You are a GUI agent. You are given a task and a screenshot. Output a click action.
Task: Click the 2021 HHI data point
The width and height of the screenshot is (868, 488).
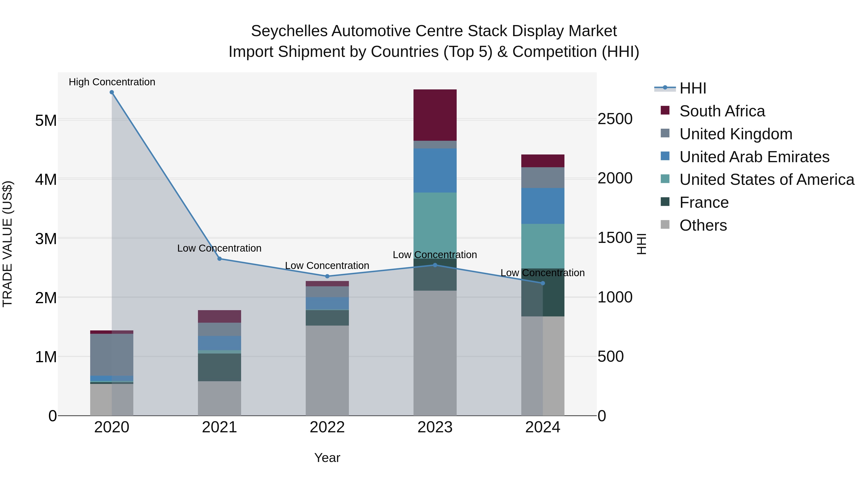click(x=219, y=259)
